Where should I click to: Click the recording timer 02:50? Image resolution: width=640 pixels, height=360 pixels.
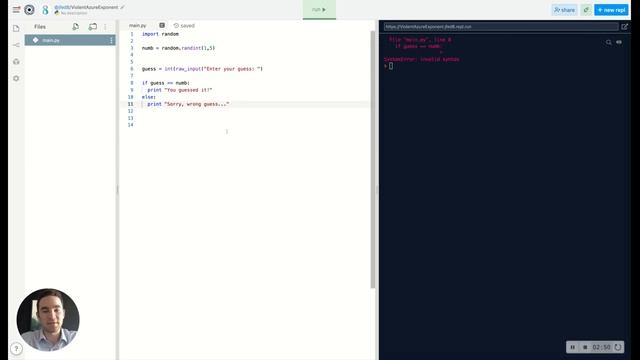pyautogui.click(x=601, y=347)
